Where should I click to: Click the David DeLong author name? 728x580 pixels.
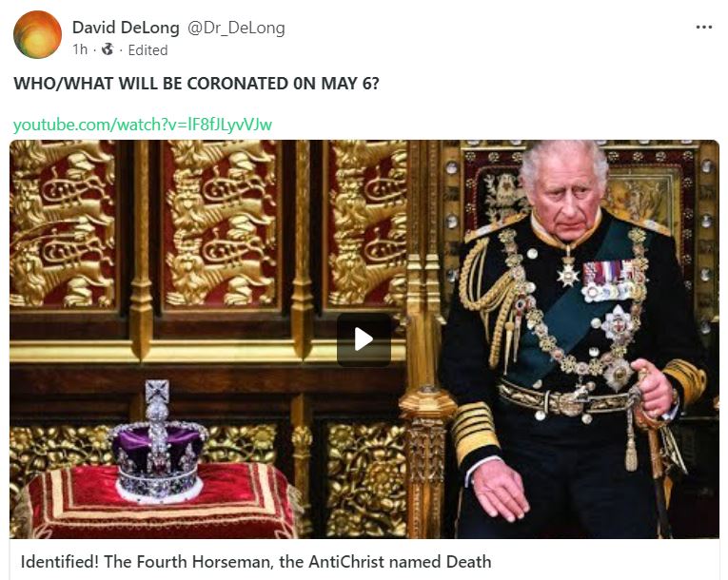[x=126, y=28]
